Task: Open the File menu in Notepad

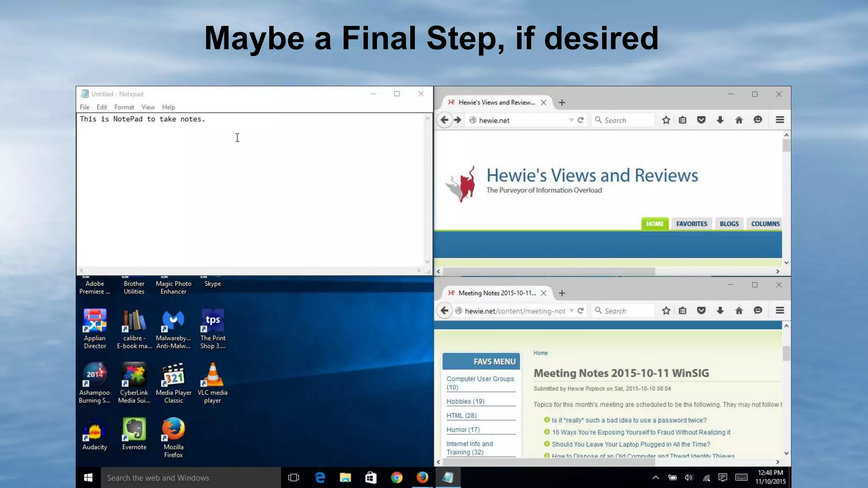Action: click(84, 107)
